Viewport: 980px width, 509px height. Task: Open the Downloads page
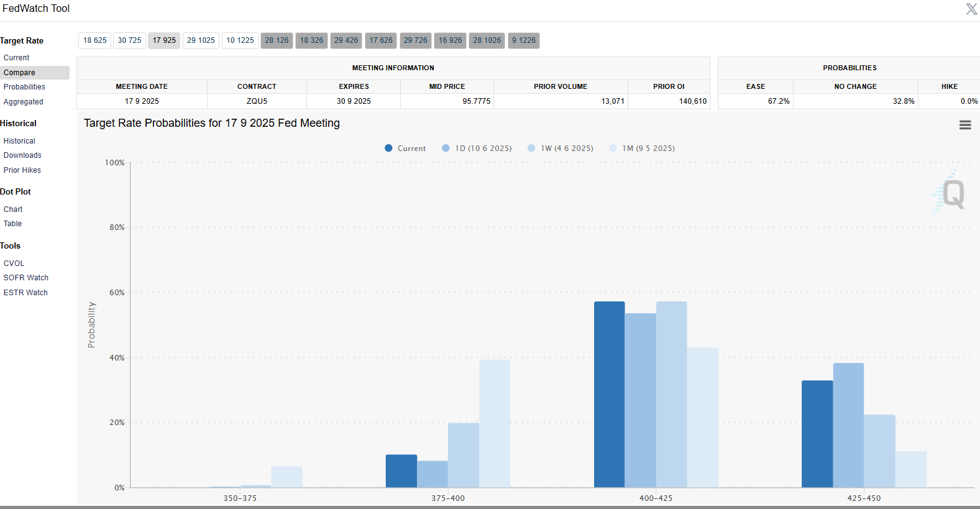22,155
